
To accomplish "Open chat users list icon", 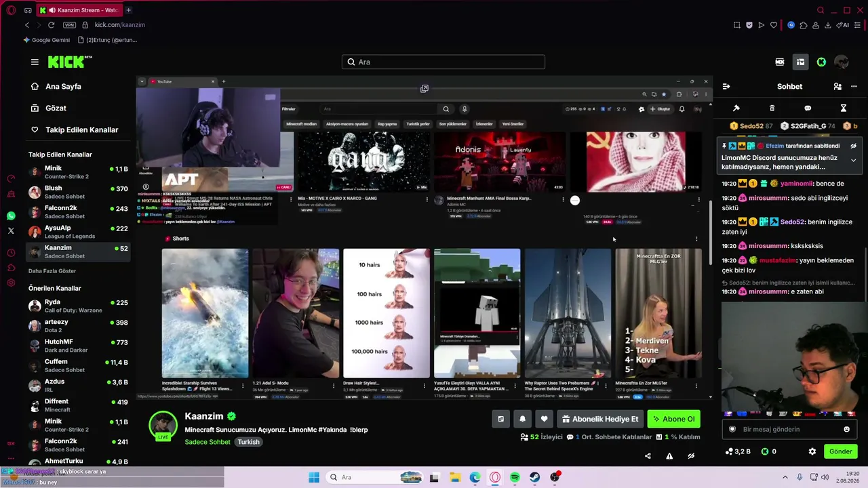I will [x=837, y=87].
